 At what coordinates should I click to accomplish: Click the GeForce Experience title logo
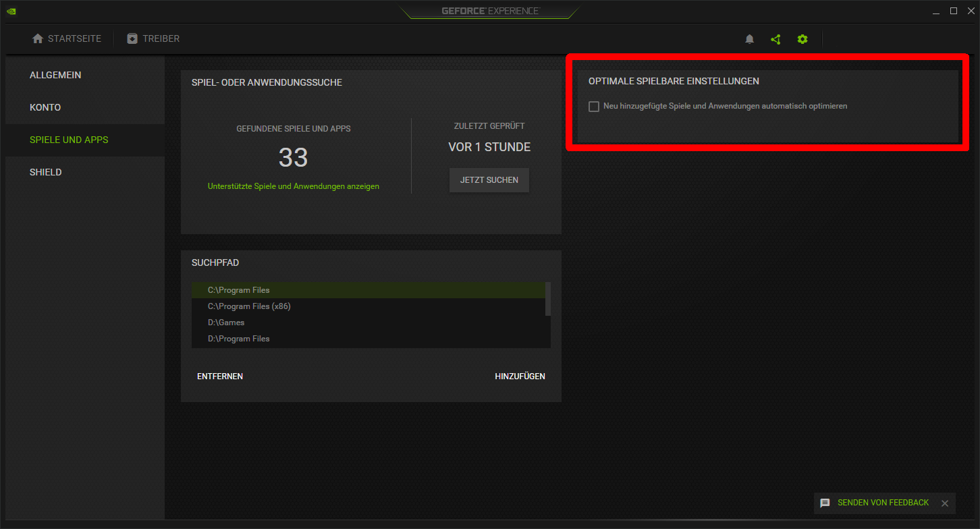tap(490, 11)
